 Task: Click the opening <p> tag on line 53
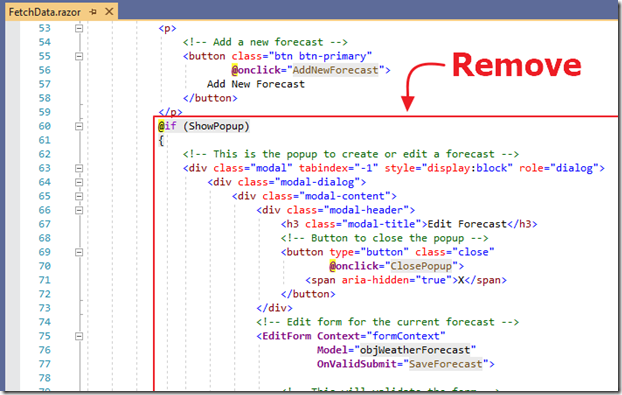coord(167,28)
